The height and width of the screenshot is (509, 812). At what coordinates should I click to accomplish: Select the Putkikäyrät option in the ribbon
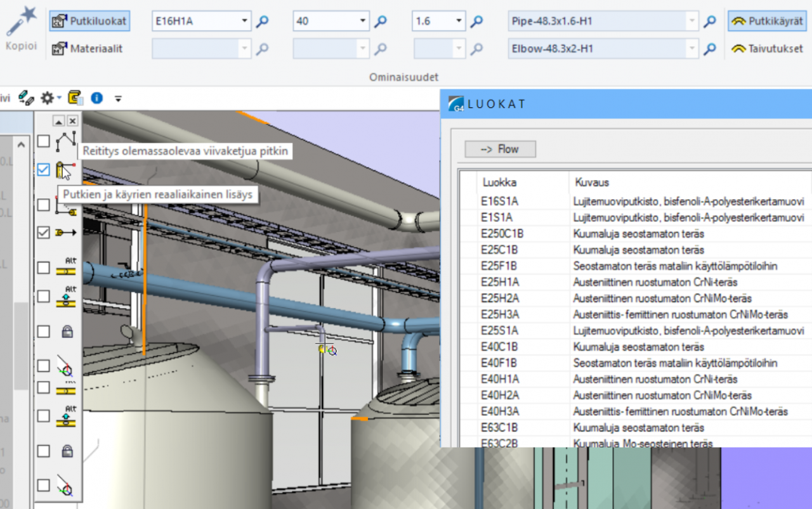(768, 20)
